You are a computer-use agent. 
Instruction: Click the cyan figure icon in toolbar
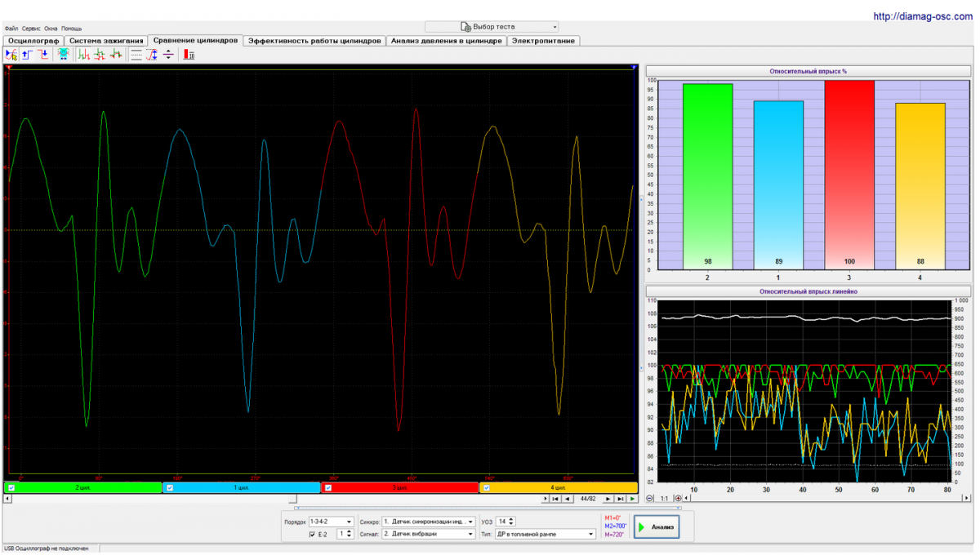(63, 55)
